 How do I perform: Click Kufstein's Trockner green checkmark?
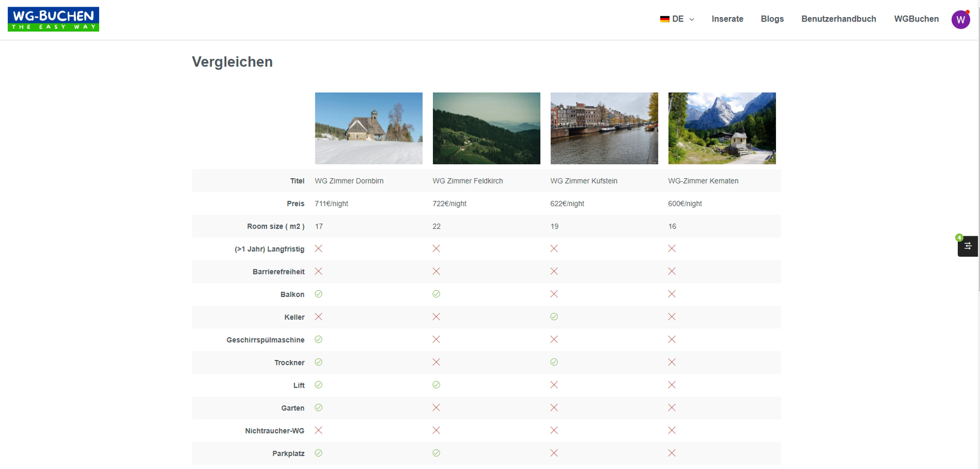[554, 362]
